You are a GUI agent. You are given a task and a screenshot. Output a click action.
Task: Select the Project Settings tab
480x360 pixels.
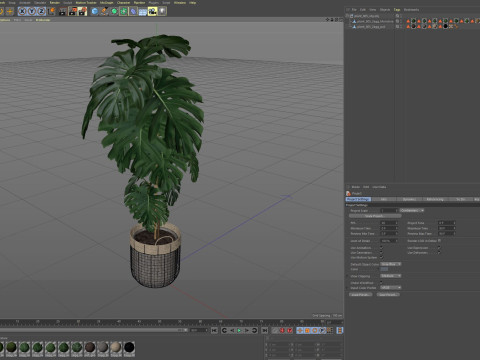[x=358, y=199]
